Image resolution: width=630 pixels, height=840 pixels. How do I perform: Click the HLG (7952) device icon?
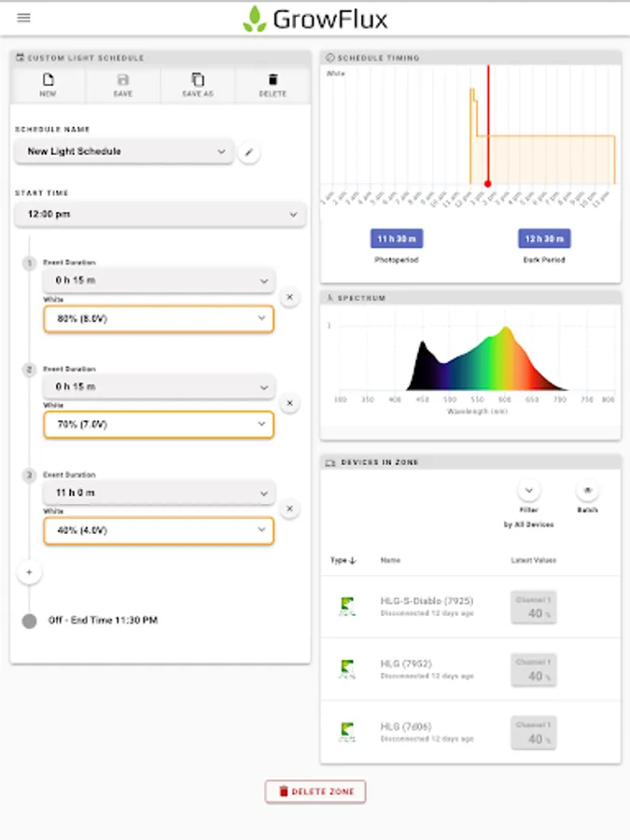(347, 669)
